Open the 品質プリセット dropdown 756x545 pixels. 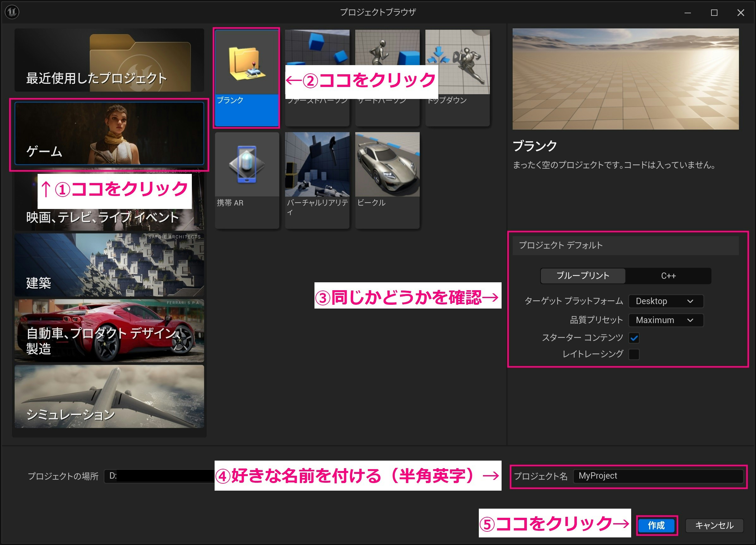pyautogui.click(x=665, y=320)
